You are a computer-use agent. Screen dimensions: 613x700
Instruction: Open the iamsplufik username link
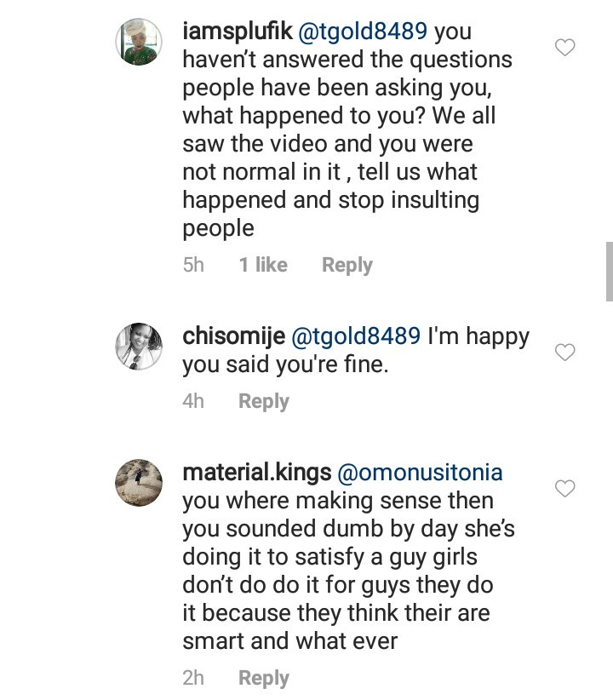point(237,32)
